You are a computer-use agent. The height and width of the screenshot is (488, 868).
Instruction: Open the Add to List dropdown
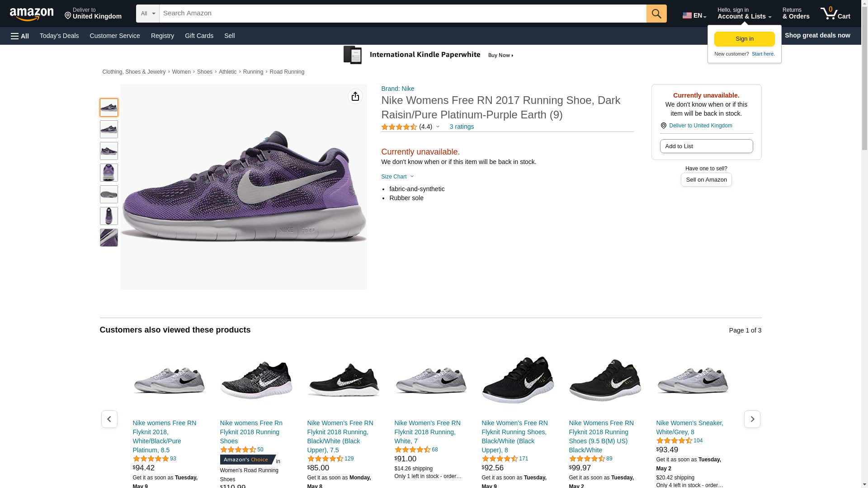point(706,146)
